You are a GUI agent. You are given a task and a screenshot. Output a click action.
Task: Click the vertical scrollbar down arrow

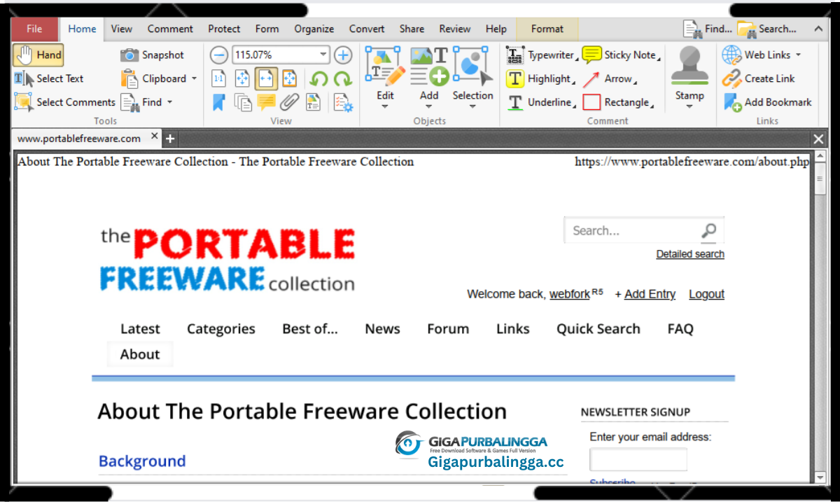(x=820, y=477)
